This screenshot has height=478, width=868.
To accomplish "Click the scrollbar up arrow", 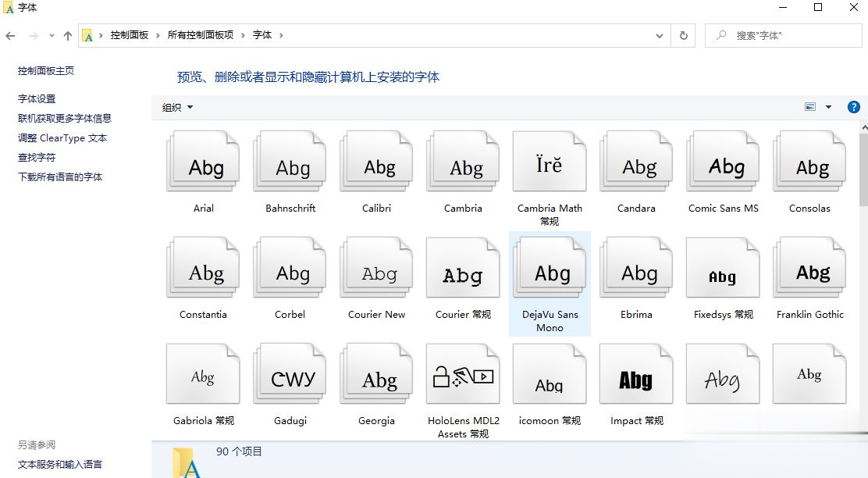I will point(863,127).
